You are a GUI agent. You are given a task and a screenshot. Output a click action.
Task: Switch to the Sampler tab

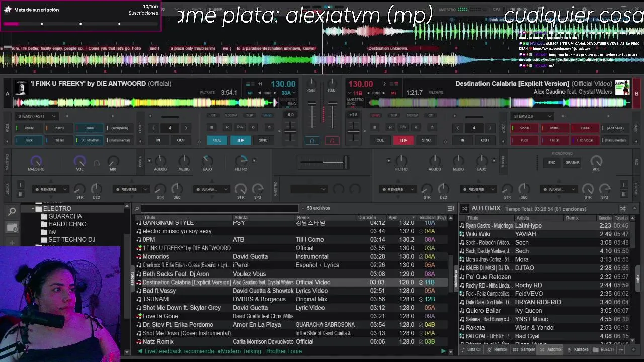(525, 350)
